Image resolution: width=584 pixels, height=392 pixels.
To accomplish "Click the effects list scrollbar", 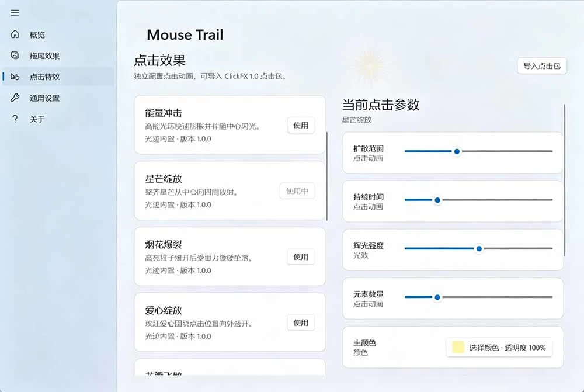I will coord(326,176).
